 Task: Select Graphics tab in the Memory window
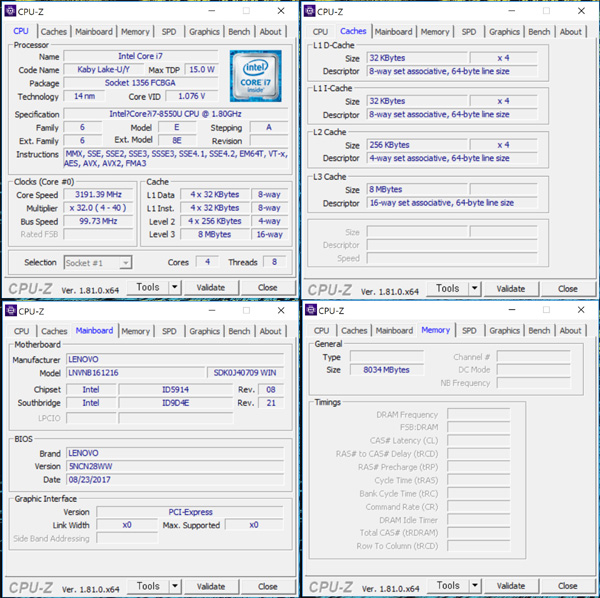[505, 331]
